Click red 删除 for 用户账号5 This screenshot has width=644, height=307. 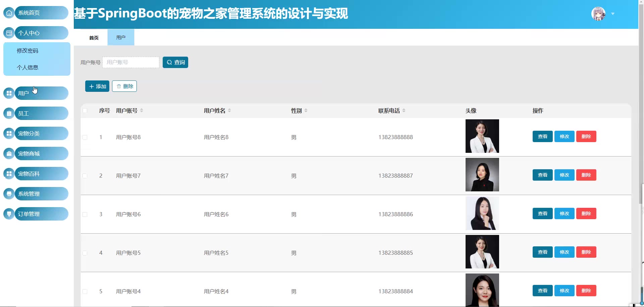tap(586, 252)
